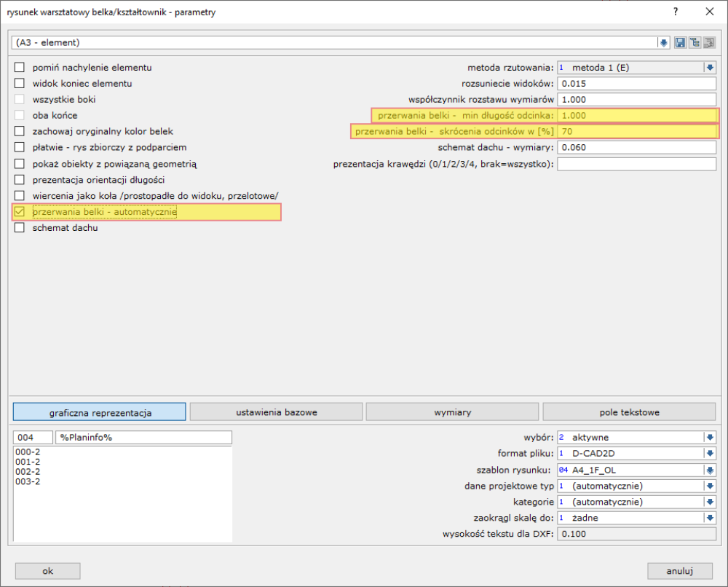The width and height of the screenshot is (728, 587).
Task: Toggle 'prezentacja orientacji długości' checkbox
Action: [x=20, y=180]
